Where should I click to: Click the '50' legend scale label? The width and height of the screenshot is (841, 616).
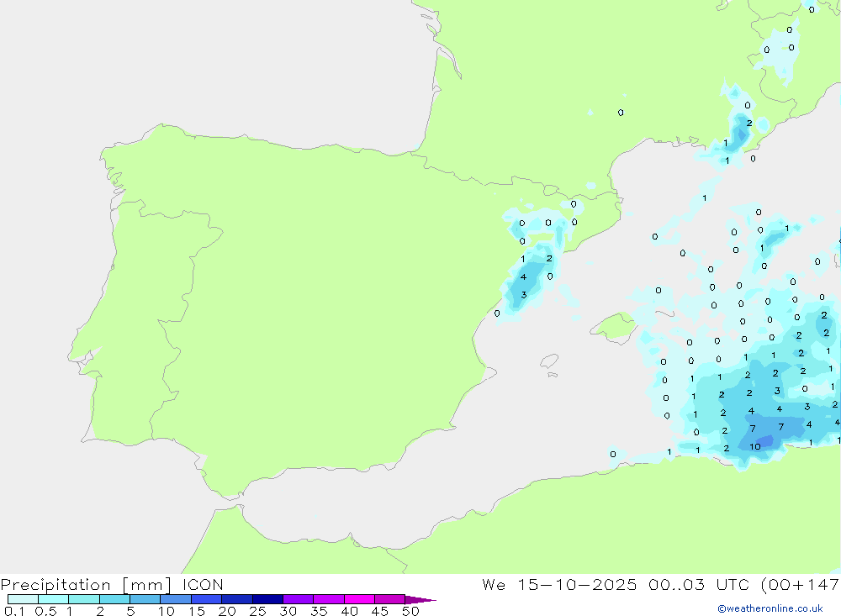pos(410,611)
